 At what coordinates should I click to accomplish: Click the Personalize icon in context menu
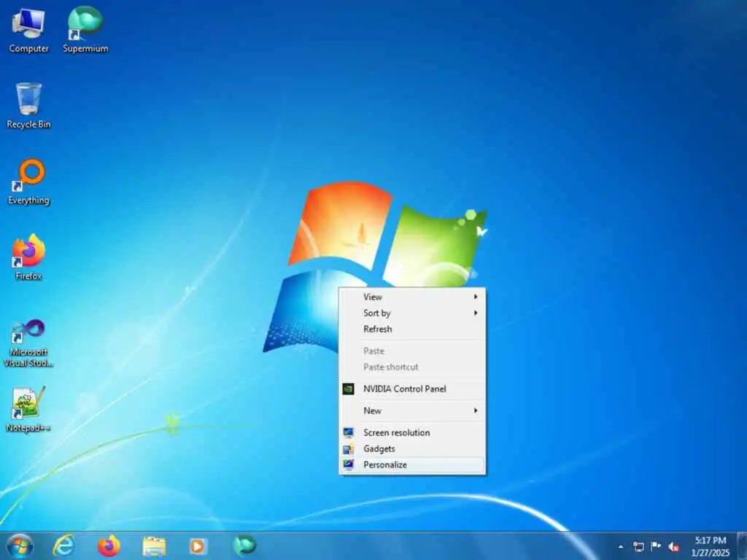(x=348, y=464)
